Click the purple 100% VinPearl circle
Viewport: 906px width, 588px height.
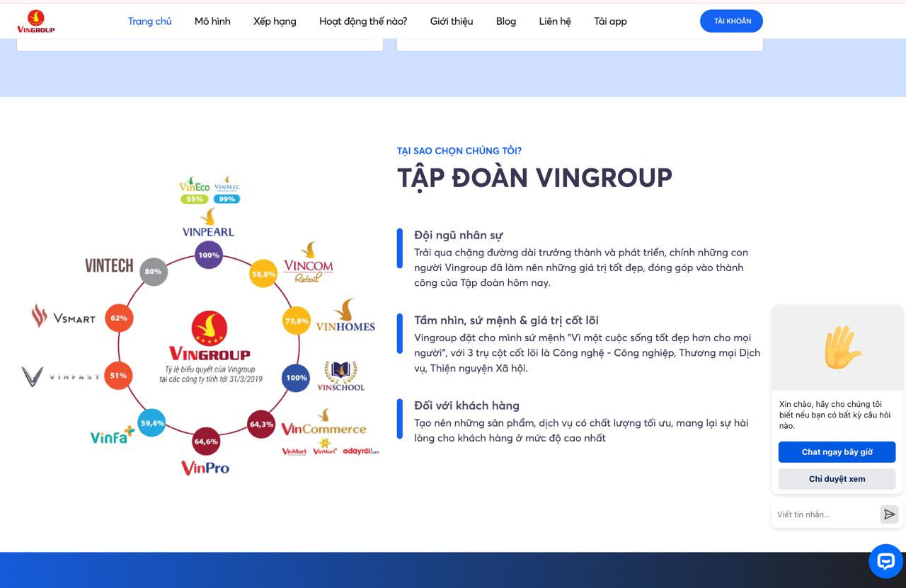[x=209, y=255]
